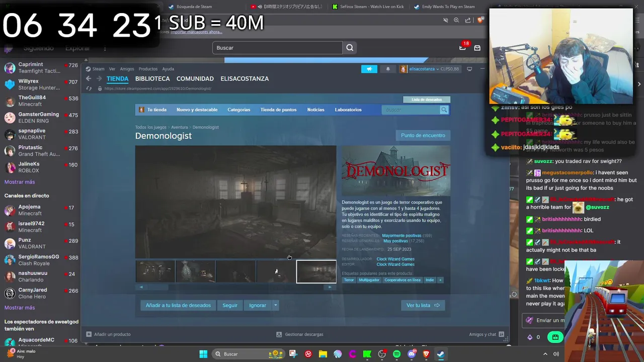Open Steam notifications bell

click(388, 69)
